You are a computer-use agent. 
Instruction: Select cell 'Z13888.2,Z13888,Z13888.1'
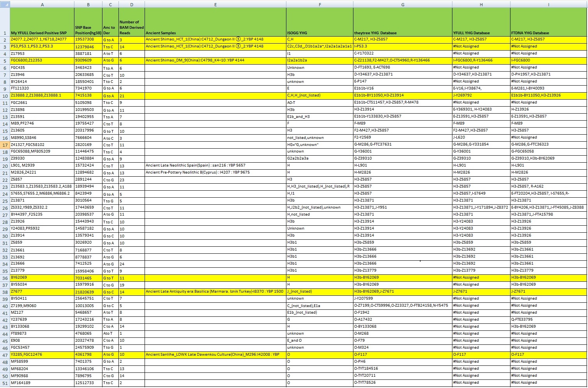pyautogui.click(x=42, y=95)
